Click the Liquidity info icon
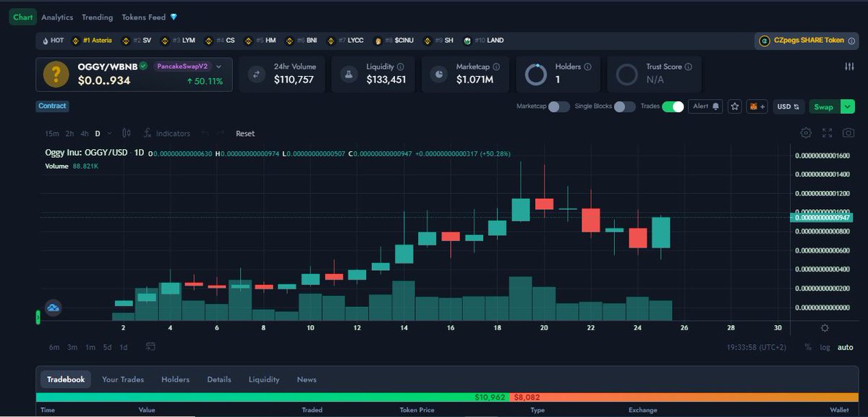The height and width of the screenshot is (417, 868). [400, 67]
